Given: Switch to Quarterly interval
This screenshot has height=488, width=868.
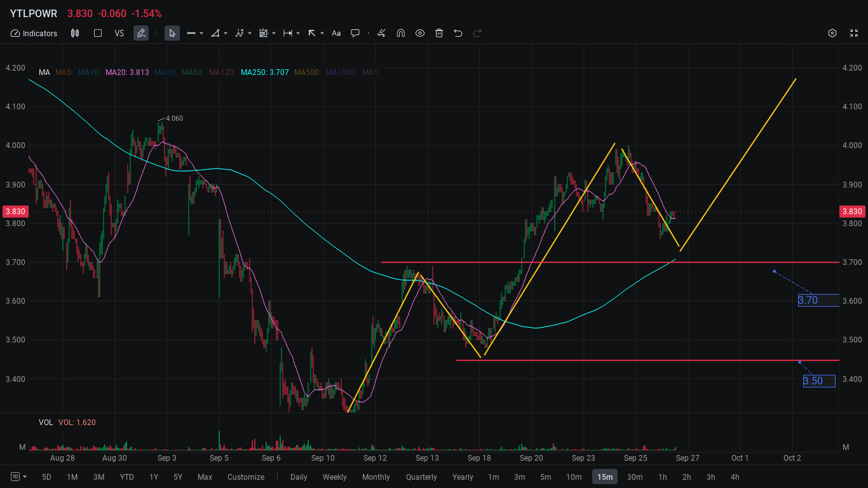Looking at the screenshot, I should (x=421, y=477).
